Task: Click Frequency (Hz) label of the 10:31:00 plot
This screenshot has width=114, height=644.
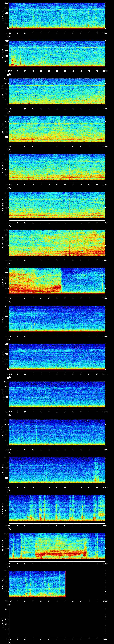Action: point(3,281)
